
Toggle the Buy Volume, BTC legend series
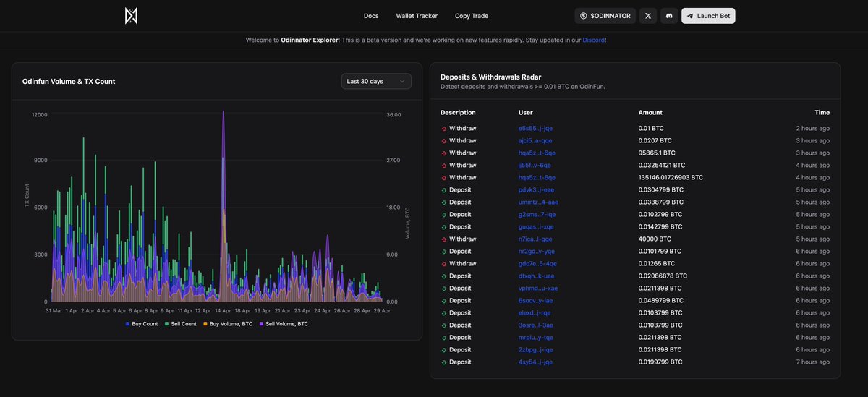click(x=228, y=324)
